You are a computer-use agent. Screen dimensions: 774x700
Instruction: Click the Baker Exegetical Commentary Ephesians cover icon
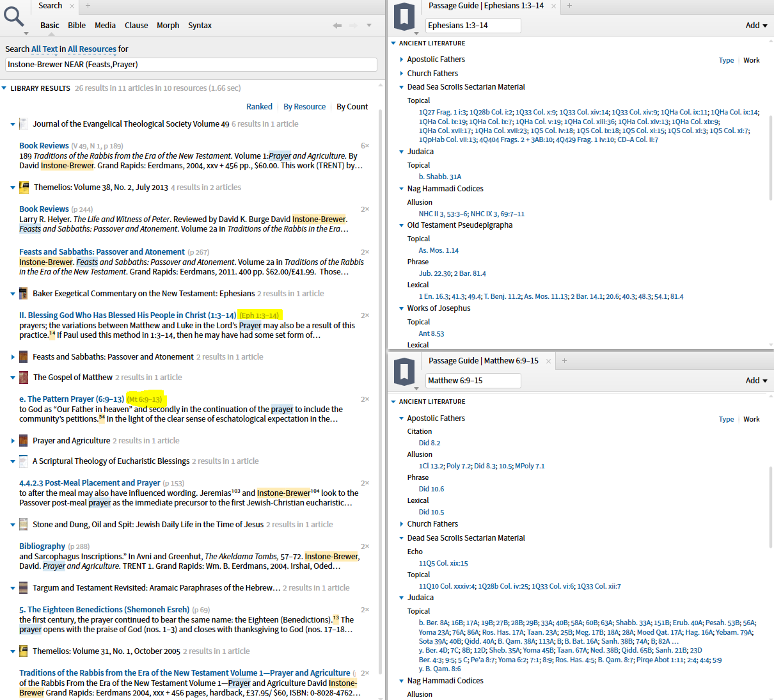(x=24, y=293)
